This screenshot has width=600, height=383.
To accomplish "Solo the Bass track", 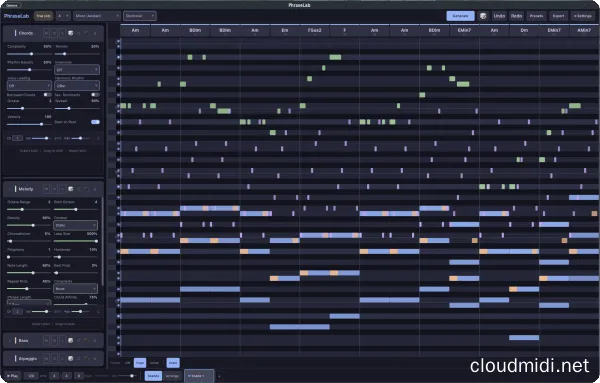I will [54, 341].
